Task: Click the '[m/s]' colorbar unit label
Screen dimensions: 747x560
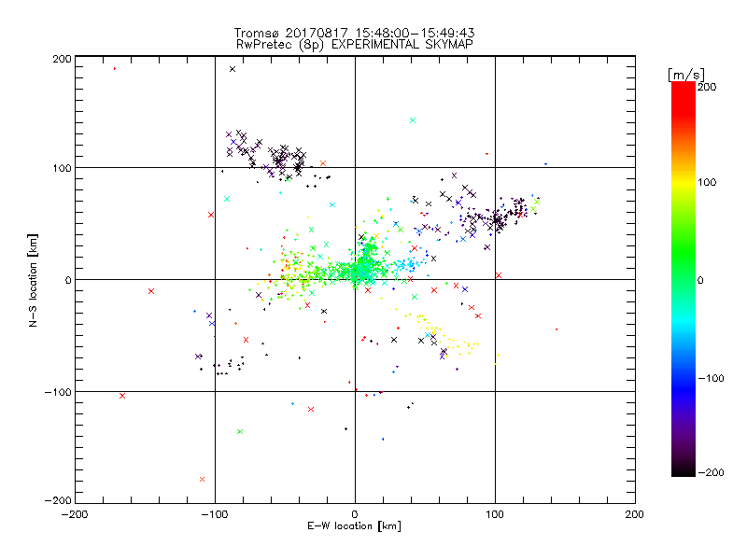Action: click(686, 75)
